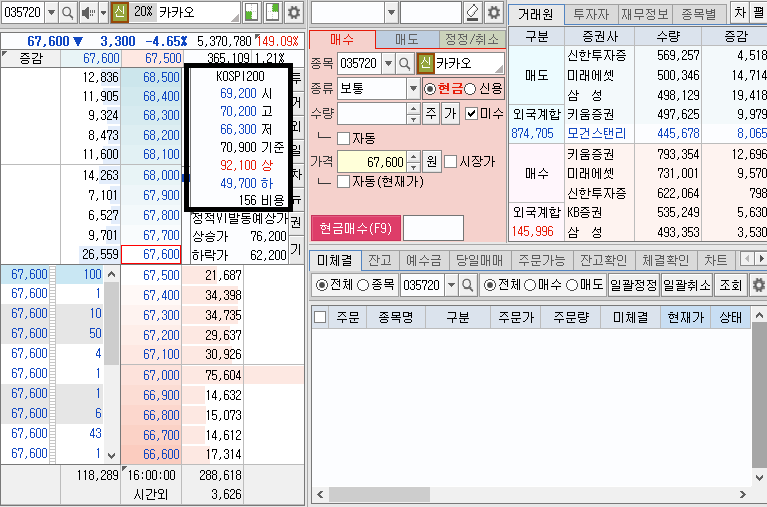Click the red-outlined 67,600 ask price cell
The height and width of the screenshot is (507, 767).
(151, 255)
